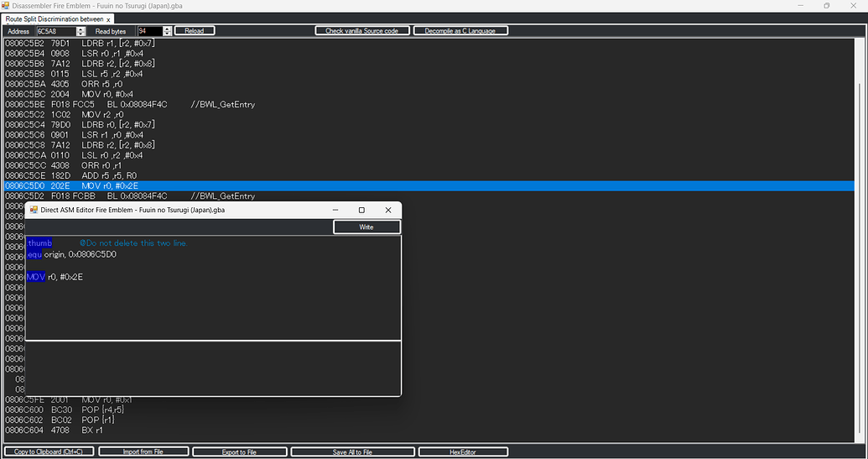Screen dimensions: 868x459
Task: Select line 0806C5CE ADD r5, r5, R0
Action: (x=429, y=175)
